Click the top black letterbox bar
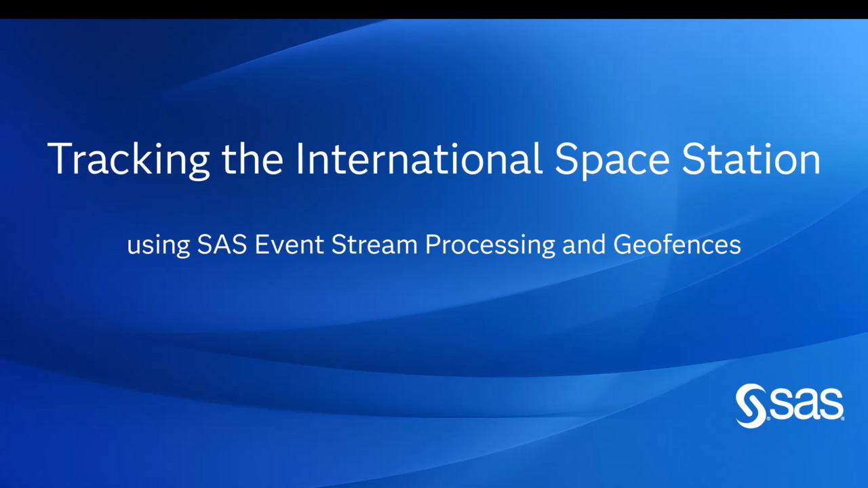This screenshot has width=868, height=488. (x=434, y=8)
